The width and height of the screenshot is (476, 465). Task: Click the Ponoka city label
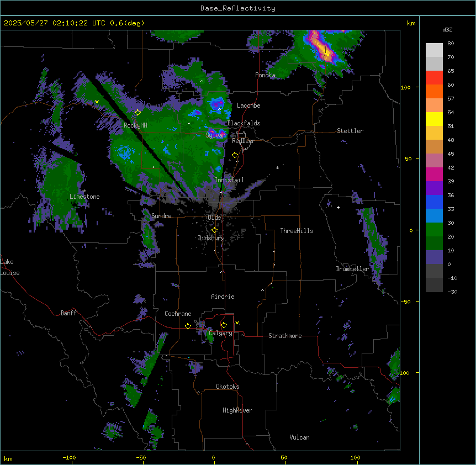[x=265, y=75]
